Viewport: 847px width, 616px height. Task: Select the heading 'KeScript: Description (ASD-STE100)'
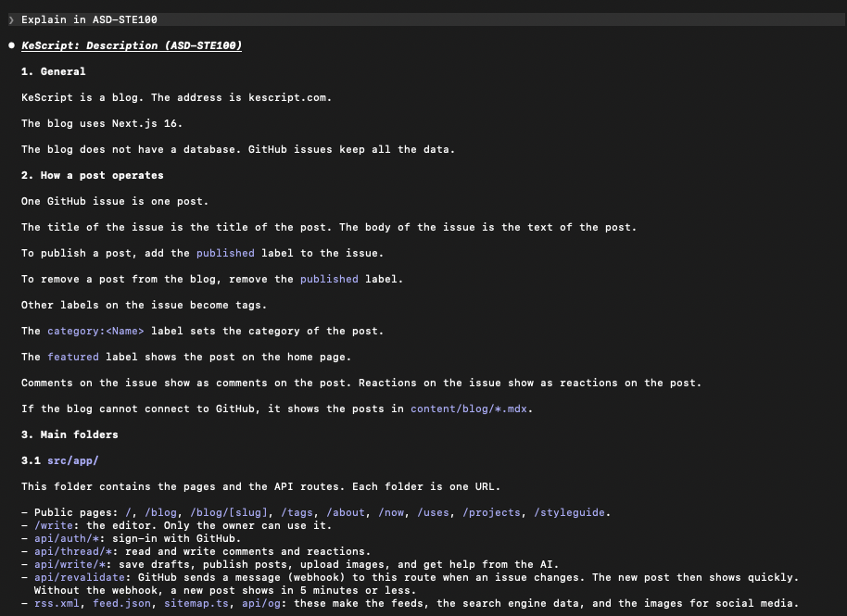click(x=132, y=46)
